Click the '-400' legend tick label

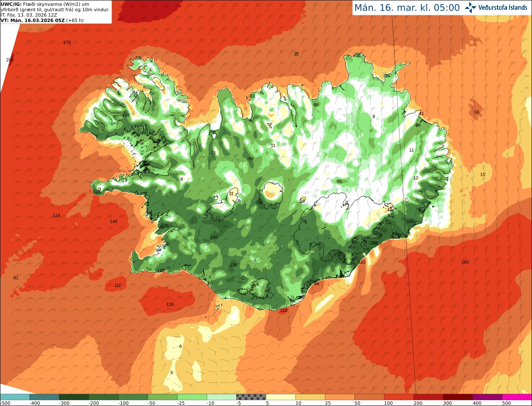34,403
